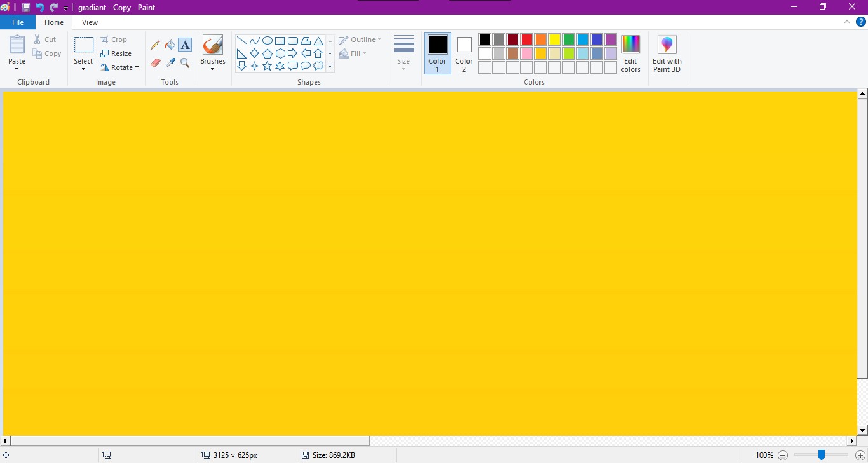Pick the green color swatch
Screen dimensions: 868x463
(569, 39)
